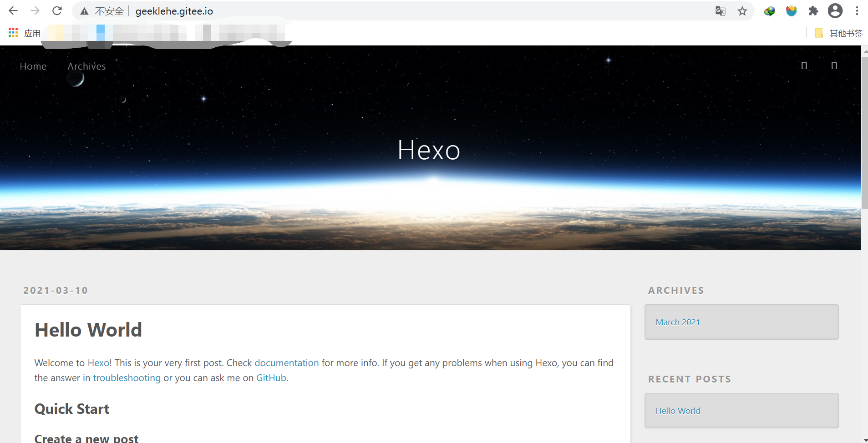Image resolution: width=868 pixels, height=443 pixels.
Task: Open the Chrome three-dot menu
Action: click(857, 11)
